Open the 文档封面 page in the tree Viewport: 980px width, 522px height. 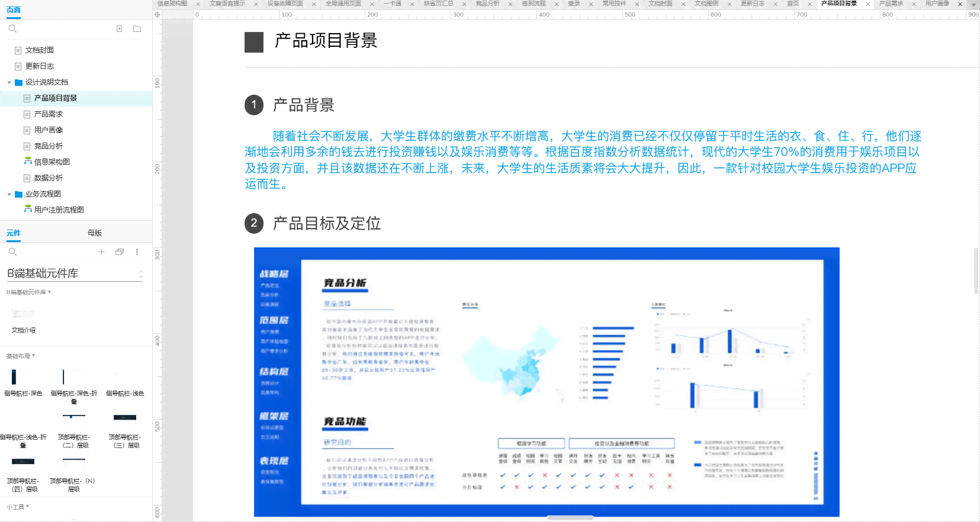coord(40,50)
